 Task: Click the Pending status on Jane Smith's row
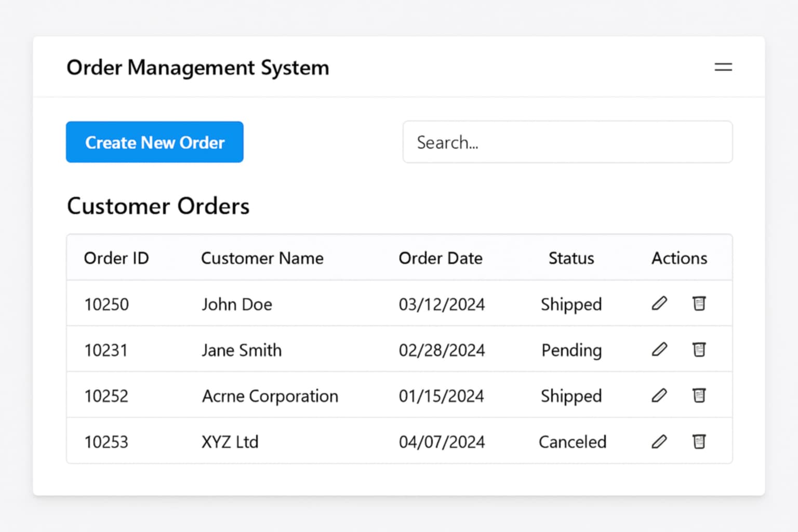point(571,350)
